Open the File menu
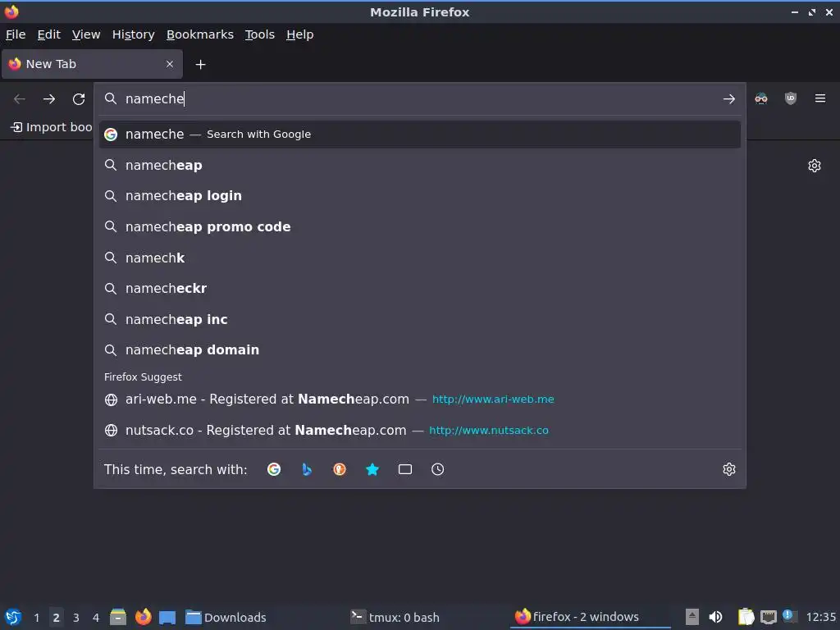 point(16,34)
